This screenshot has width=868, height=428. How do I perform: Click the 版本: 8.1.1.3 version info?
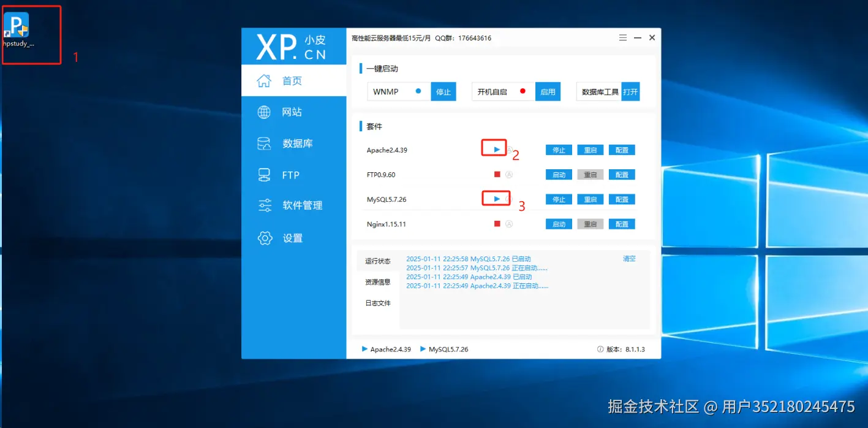pos(621,350)
